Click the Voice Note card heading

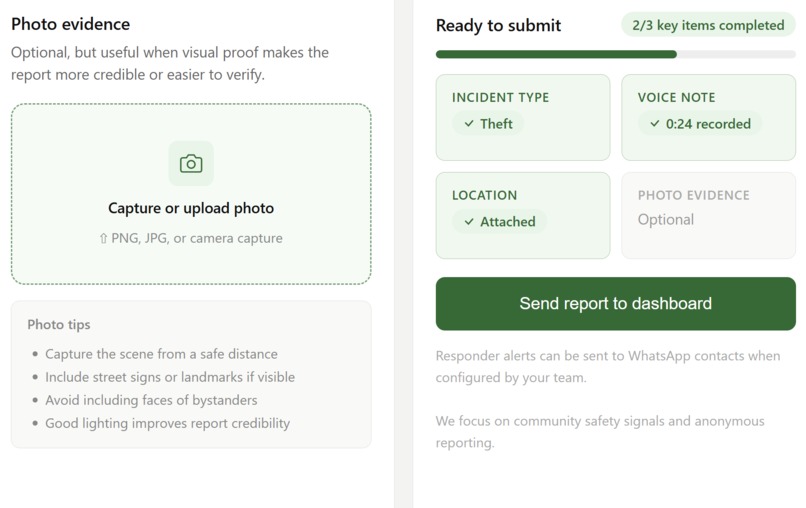(676, 98)
